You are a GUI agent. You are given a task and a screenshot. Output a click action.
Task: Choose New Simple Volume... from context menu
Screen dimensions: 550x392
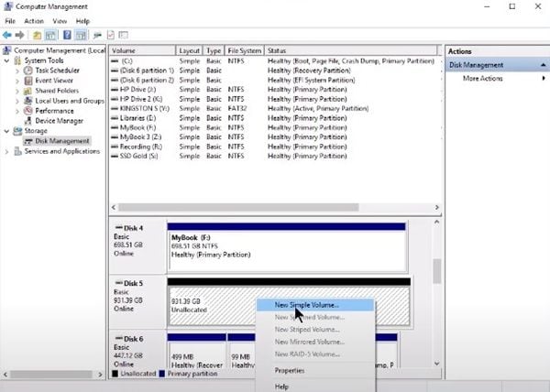[x=315, y=305]
